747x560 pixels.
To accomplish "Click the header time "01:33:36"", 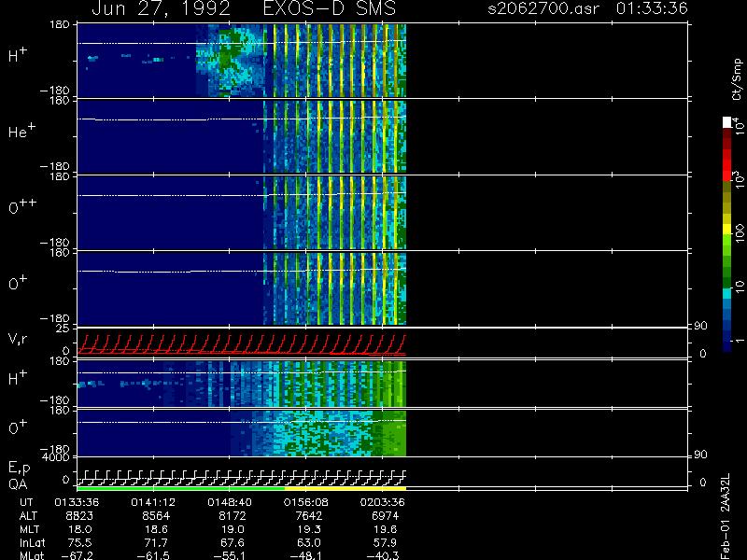I will click(x=652, y=8).
